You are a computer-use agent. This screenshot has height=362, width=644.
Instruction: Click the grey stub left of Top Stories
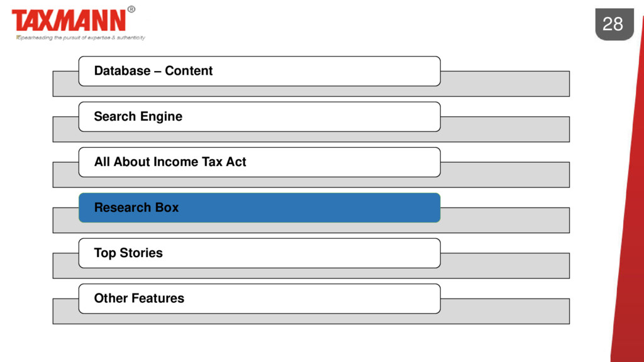coord(65,266)
